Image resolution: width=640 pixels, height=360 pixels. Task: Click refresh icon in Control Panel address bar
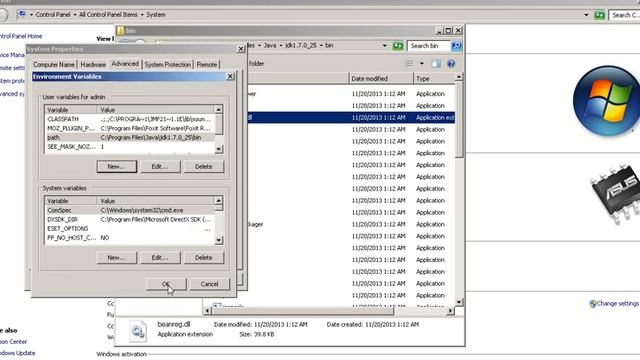599,15
